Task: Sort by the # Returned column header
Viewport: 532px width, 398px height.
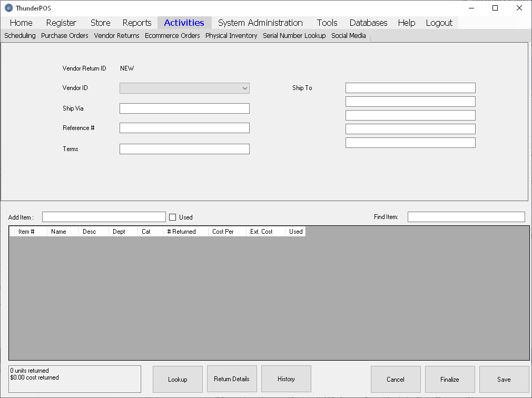Action: [x=181, y=232]
